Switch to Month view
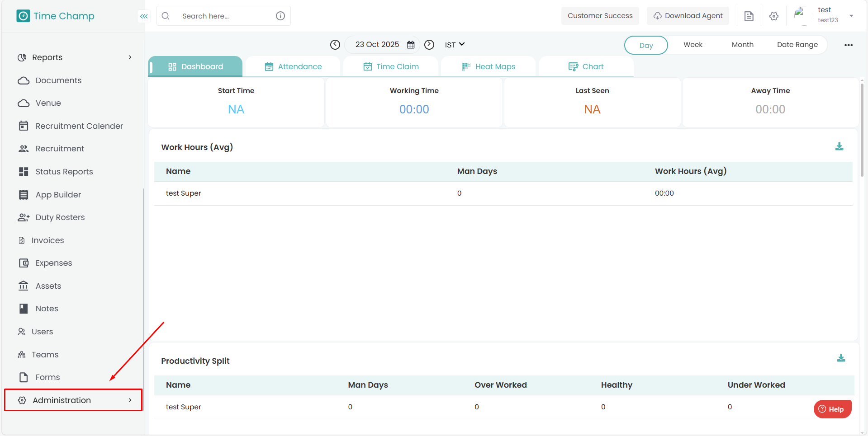Screen dimensions: 868x436 742,45
